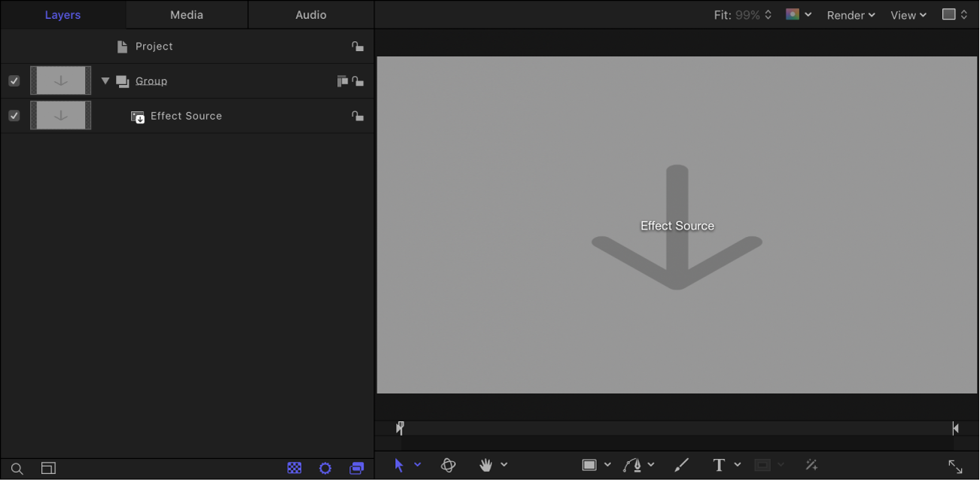The height and width of the screenshot is (480, 980).
Task: Uncheck the Group layer activation checkbox
Action: pos(14,81)
